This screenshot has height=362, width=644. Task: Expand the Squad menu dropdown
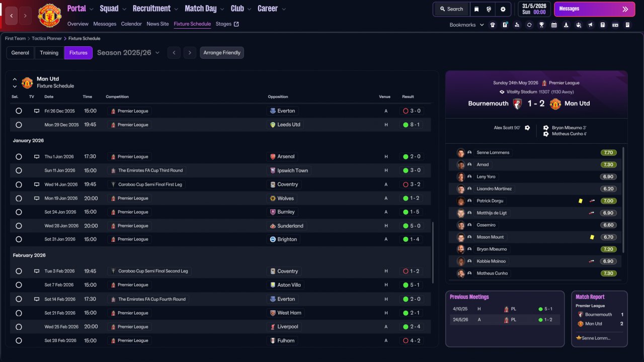click(124, 9)
